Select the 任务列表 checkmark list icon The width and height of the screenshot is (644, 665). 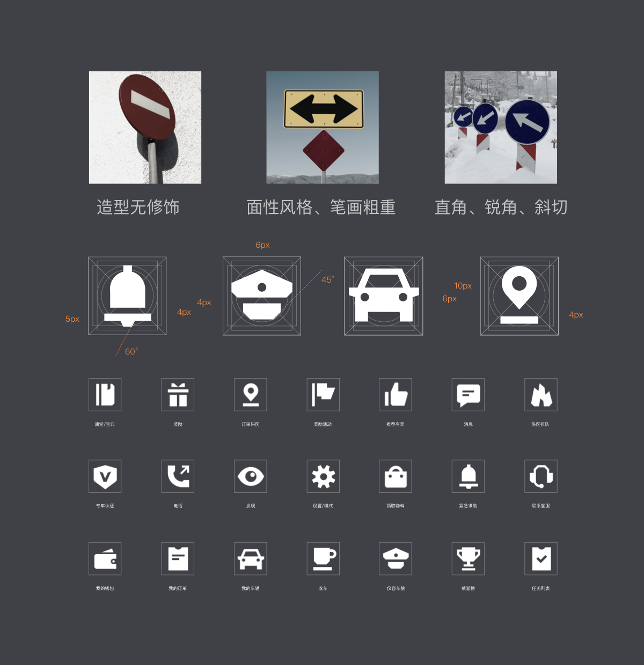(x=541, y=558)
